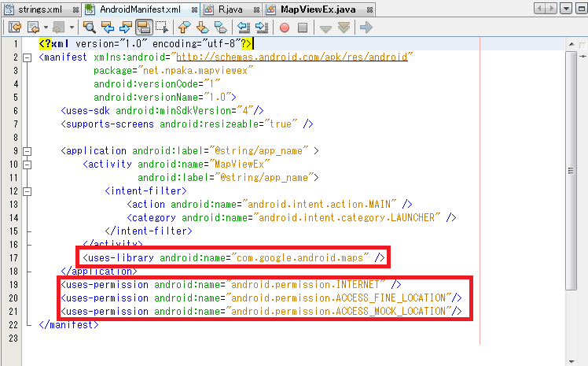The image size is (588, 366).
Task: Click the ACCESS_MOCK_LOCATION permission line
Action: click(x=261, y=311)
